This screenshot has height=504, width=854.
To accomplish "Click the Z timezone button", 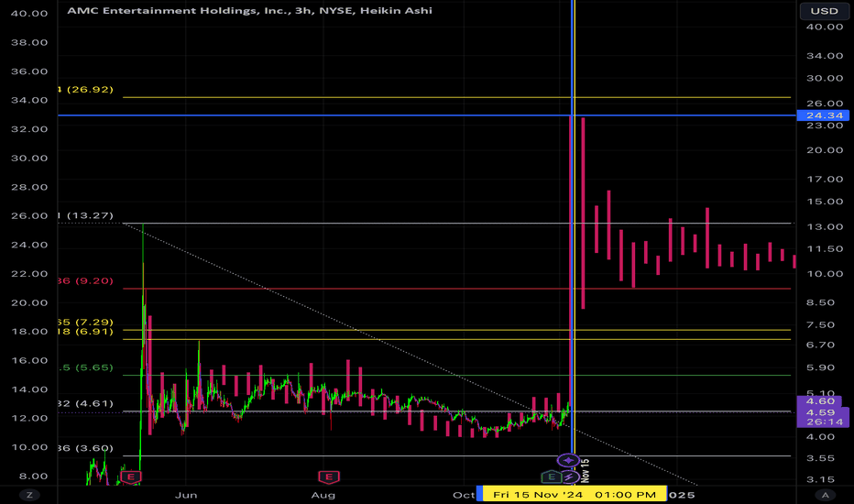I will (29, 495).
